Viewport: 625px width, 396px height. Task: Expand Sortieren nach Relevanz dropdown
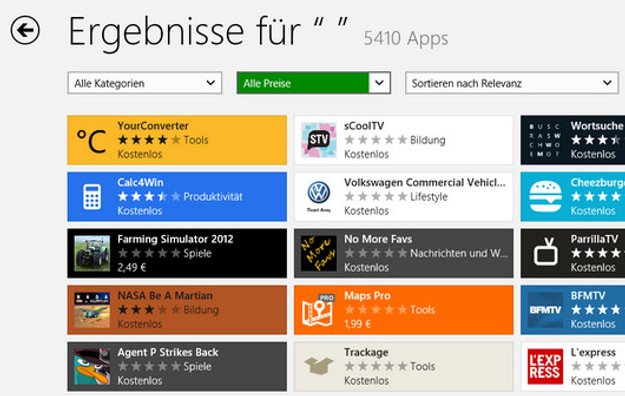click(512, 83)
